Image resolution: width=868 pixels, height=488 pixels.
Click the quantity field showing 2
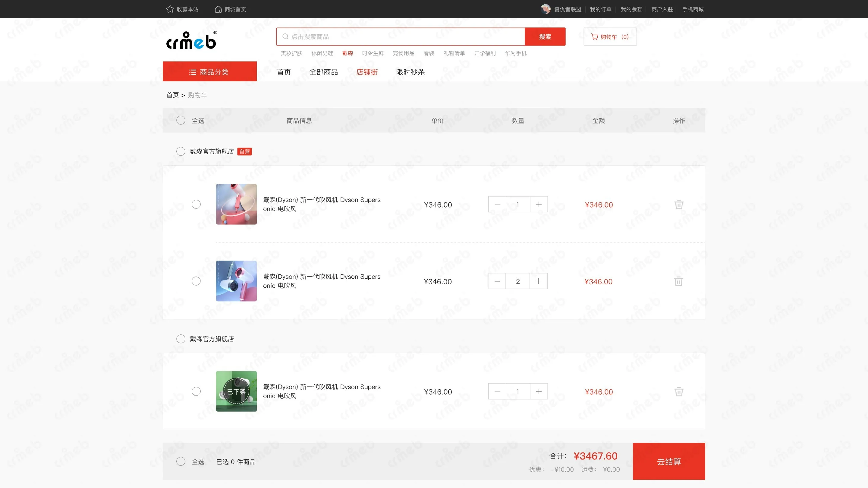pos(518,281)
